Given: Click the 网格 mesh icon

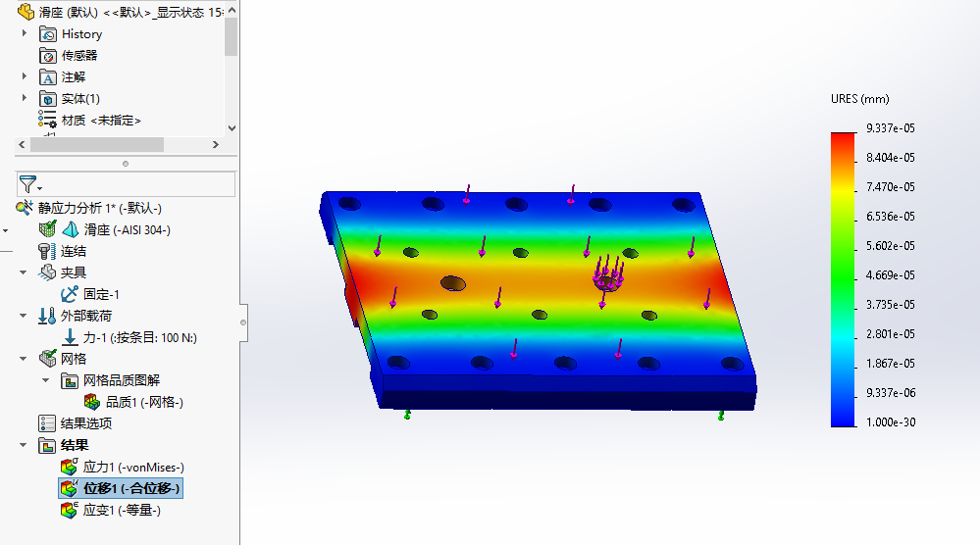Looking at the screenshot, I should [47, 359].
